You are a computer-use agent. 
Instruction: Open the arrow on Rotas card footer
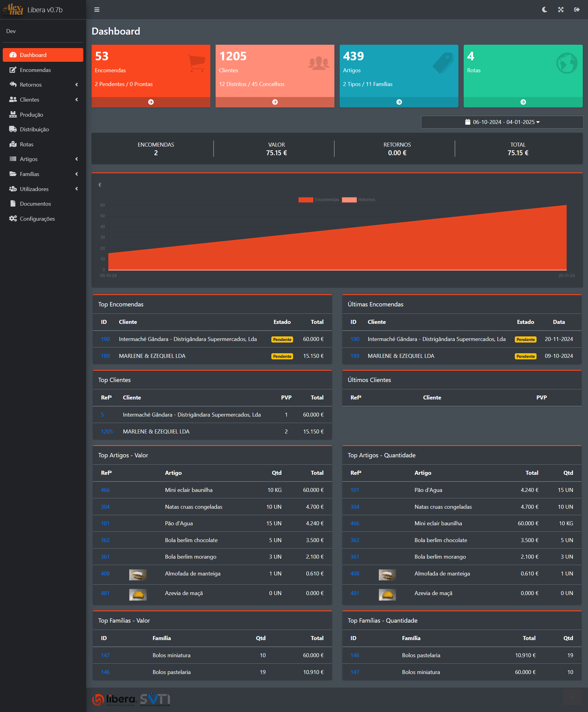click(x=523, y=102)
